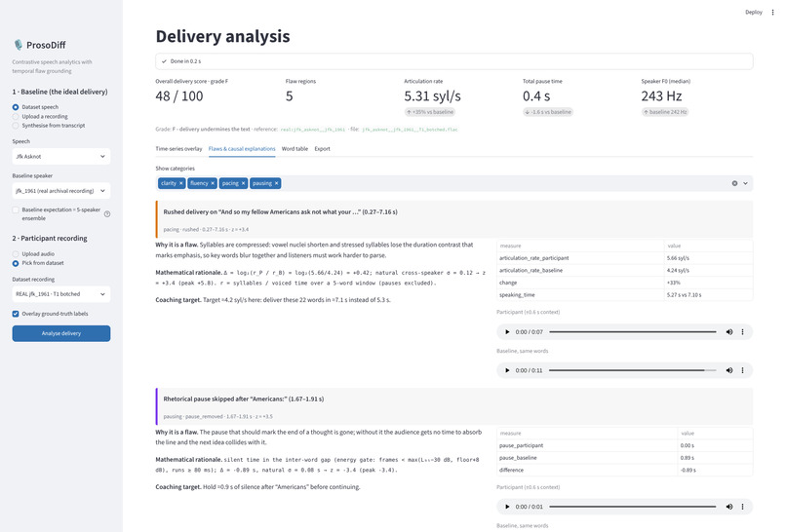Mute the 0:00 / 0:01 participant audio
Viewport: 786px width, 532px height.
tap(729, 507)
